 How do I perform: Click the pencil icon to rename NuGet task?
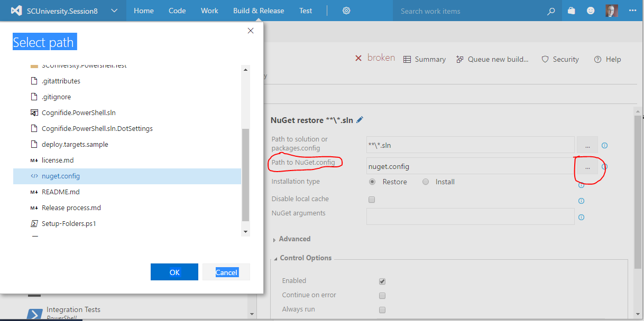click(x=360, y=120)
